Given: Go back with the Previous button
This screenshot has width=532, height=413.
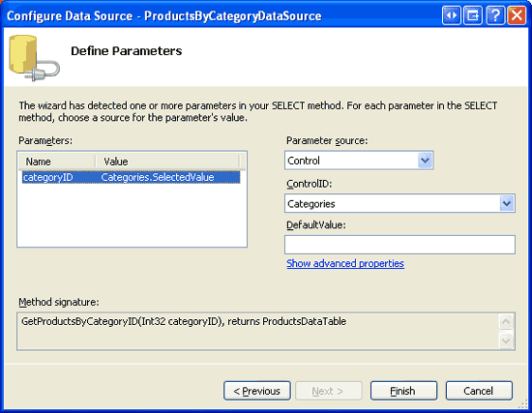Looking at the screenshot, I should [x=257, y=391].
